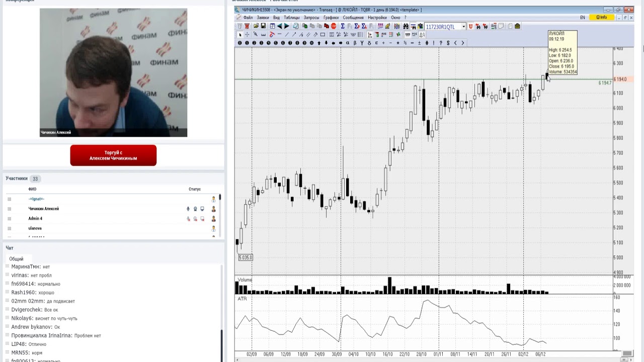Click the orange Info button
This screenshot has width=644, height=362.
point(602,18)
